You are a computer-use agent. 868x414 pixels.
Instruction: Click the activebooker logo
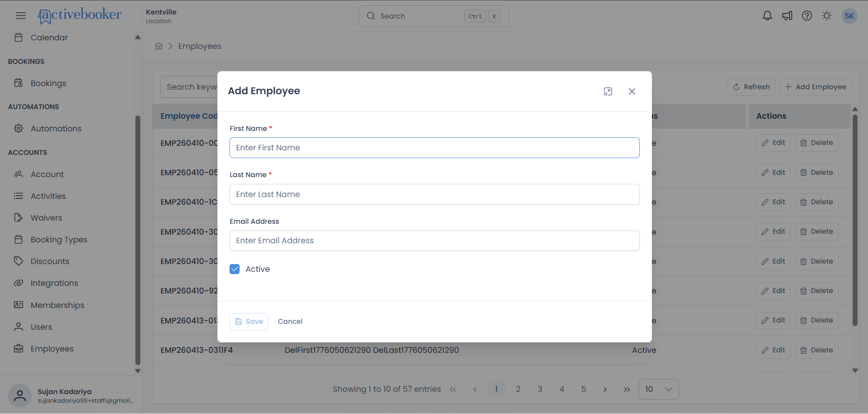pyautogui.click(x=80, y=15)
